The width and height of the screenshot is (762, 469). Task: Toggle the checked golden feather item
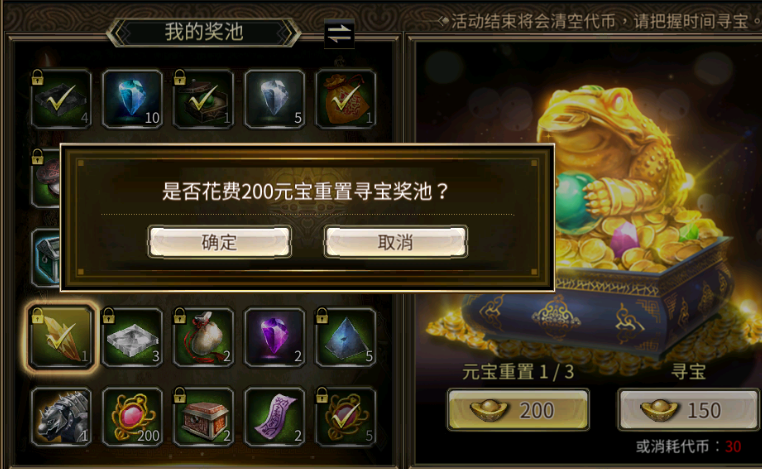61,337
